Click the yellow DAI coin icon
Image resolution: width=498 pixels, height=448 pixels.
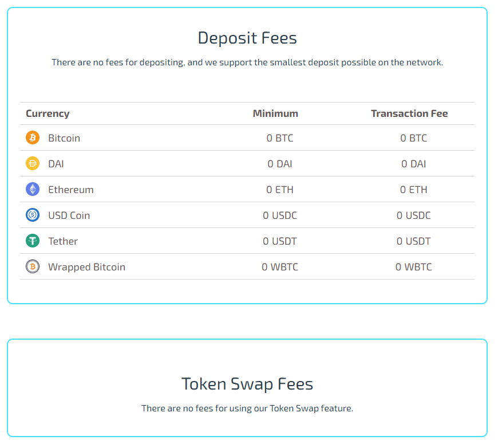pyautogui.click(x=33, y=163)
